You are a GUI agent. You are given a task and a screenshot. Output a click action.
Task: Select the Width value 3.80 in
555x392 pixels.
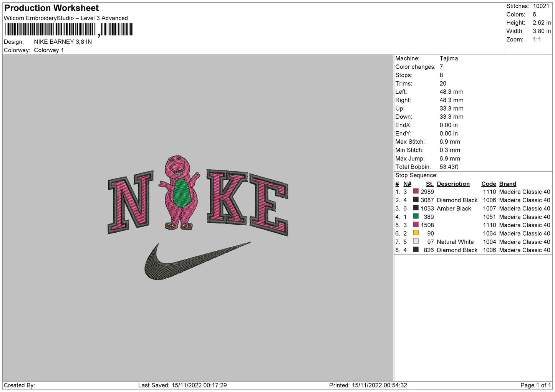pos(542,31)
